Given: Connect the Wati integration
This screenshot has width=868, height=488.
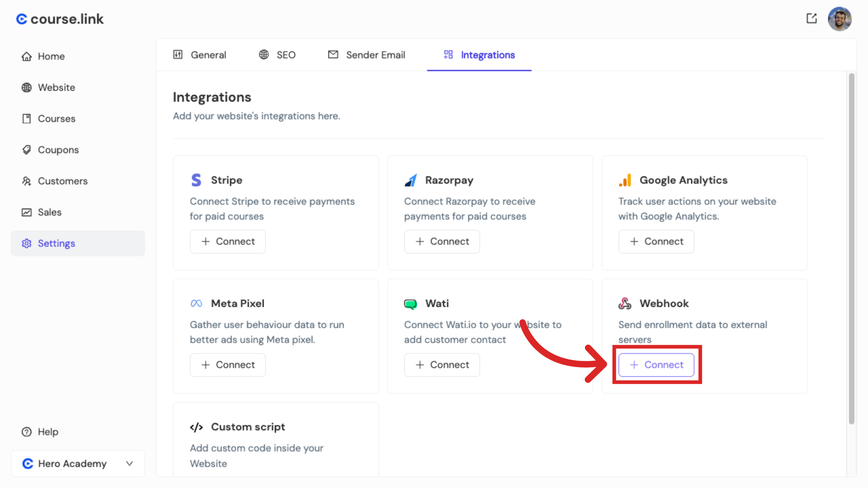Looking at the screenshot, I should click(x=442, y=365).
